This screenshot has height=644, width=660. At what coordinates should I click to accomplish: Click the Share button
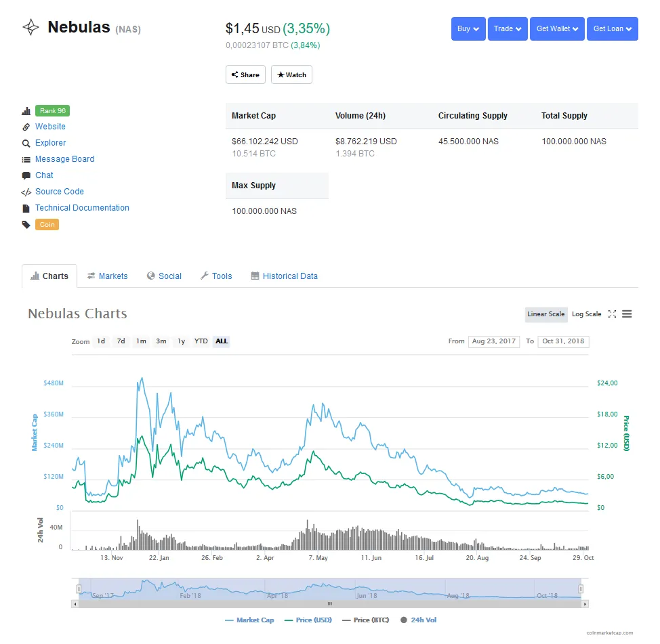(x=245, y=74)
